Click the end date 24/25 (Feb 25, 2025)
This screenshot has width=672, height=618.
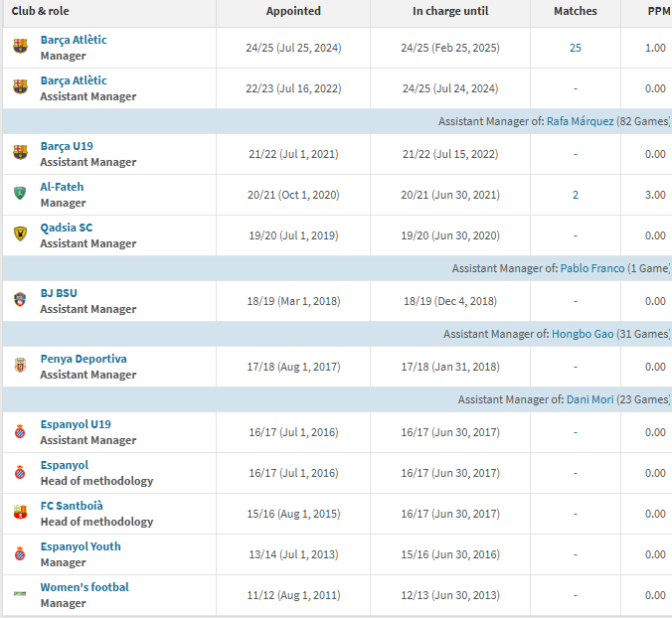(x=450, y=48)
